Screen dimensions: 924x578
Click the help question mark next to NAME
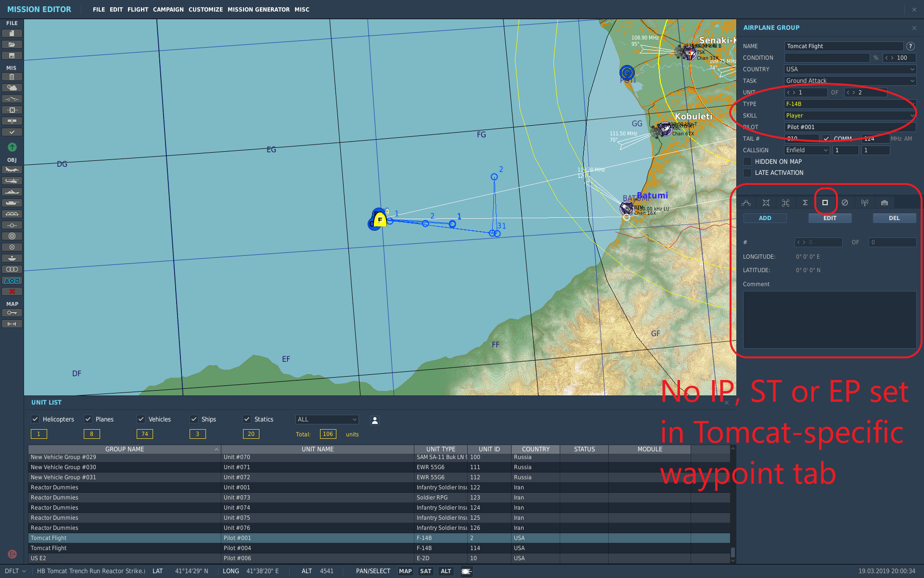point(910,46)
